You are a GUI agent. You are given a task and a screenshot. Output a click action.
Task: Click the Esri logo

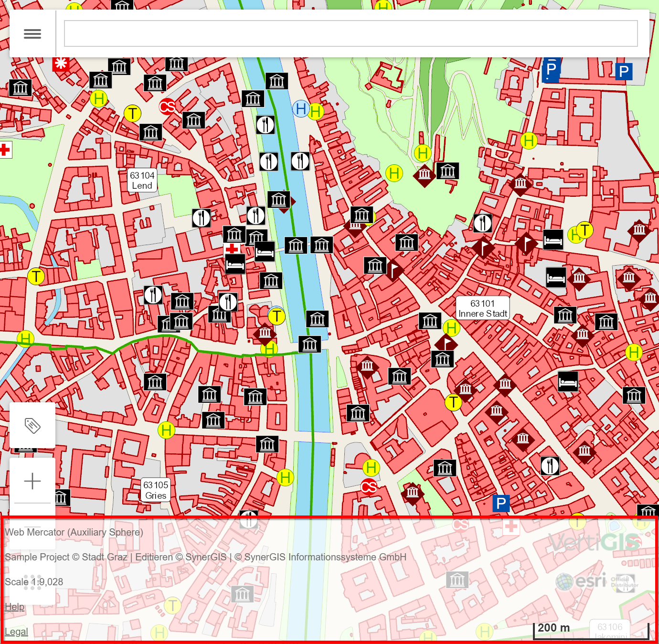(x=582, y=581)
